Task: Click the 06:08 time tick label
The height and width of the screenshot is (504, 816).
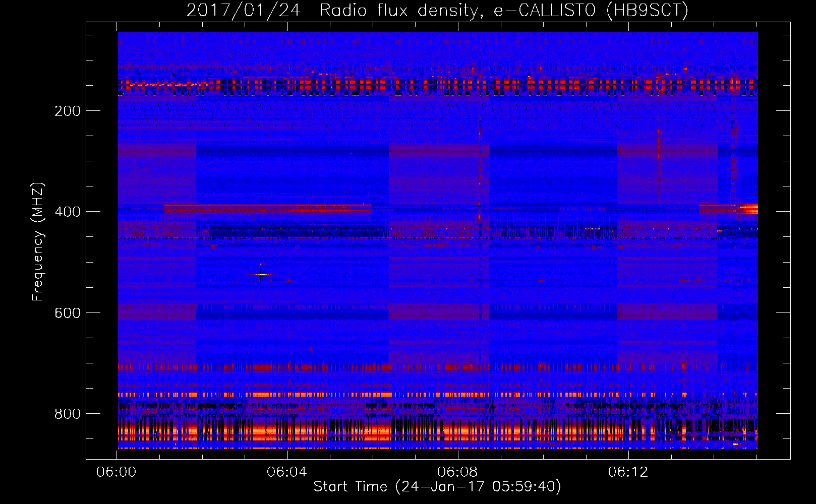Action: point(457,472)
